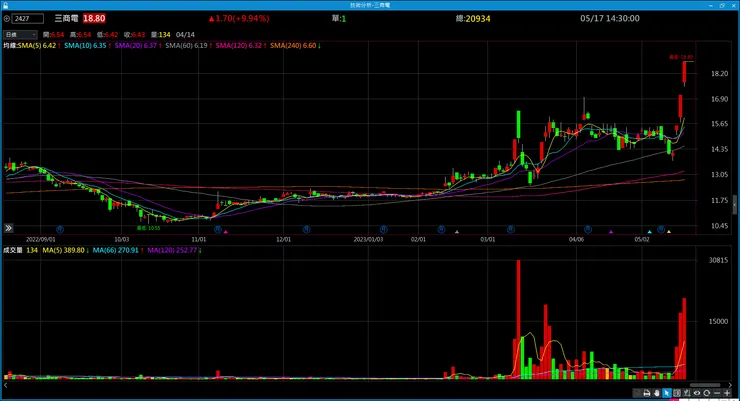Minimize the technical analysis window

pos(711,5)
